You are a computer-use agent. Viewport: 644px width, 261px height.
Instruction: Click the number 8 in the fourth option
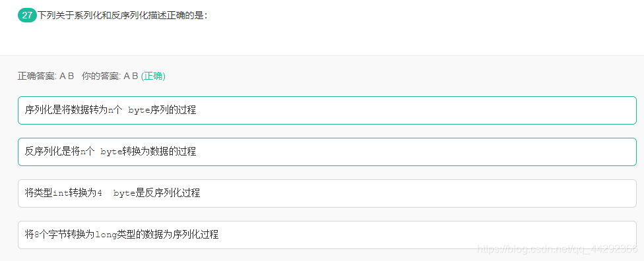click(36, 235)
